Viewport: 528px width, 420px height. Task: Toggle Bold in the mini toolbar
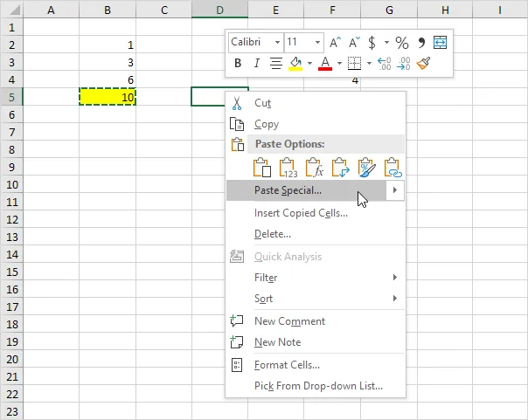coord(238,64)
